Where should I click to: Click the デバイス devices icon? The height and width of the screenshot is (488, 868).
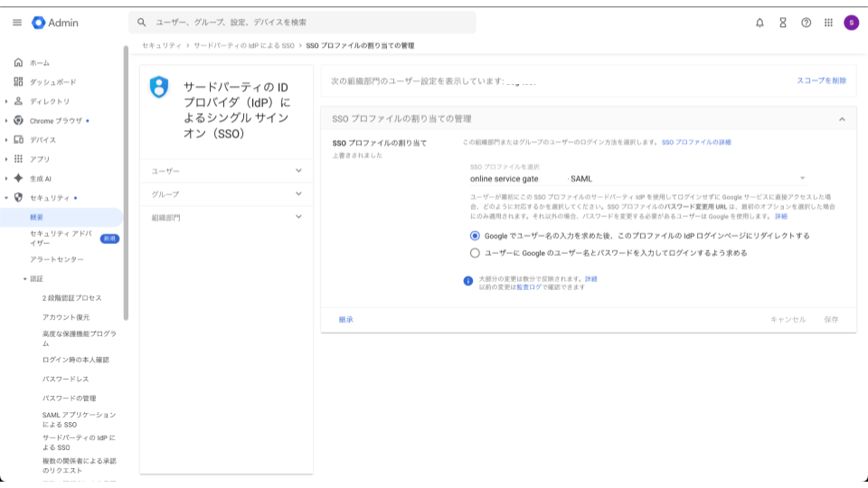coord(18,139)
